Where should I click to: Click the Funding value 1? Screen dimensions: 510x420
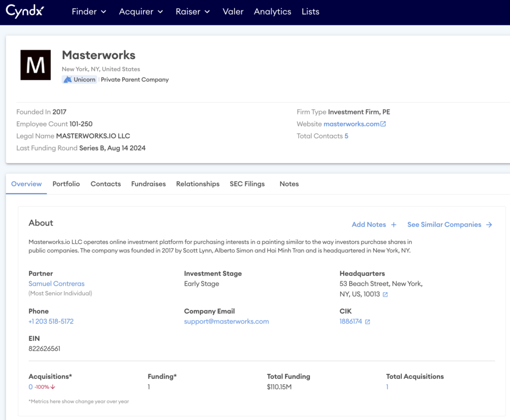pos(148,387)
